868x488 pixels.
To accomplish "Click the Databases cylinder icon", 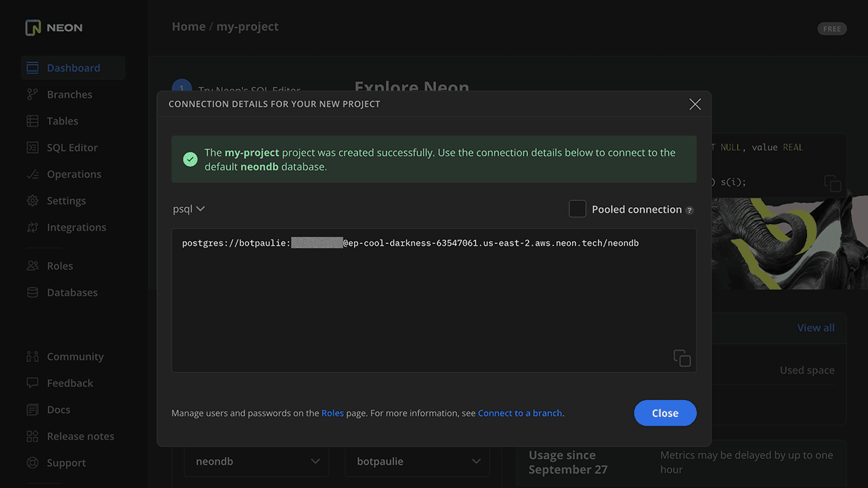I will tap(32, 292).
